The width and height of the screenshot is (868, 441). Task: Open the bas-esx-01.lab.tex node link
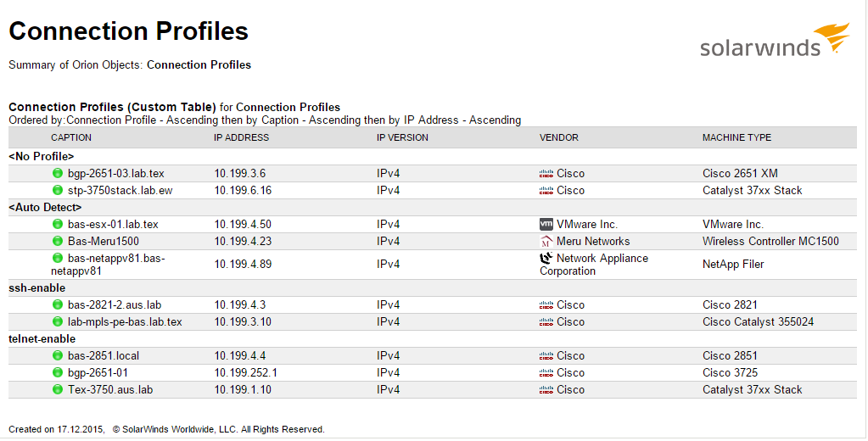point(113,225)
